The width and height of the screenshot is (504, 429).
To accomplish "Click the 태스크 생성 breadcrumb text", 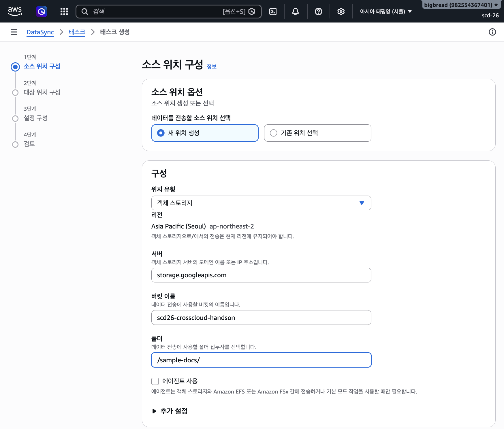I will coord(115,32).
